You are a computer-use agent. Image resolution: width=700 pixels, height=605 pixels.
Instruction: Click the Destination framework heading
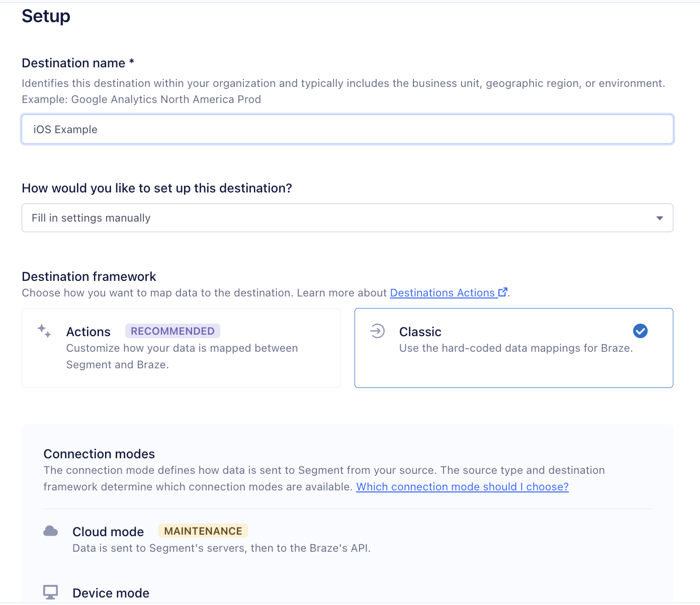pyautogui.click(x=89, y=276)
